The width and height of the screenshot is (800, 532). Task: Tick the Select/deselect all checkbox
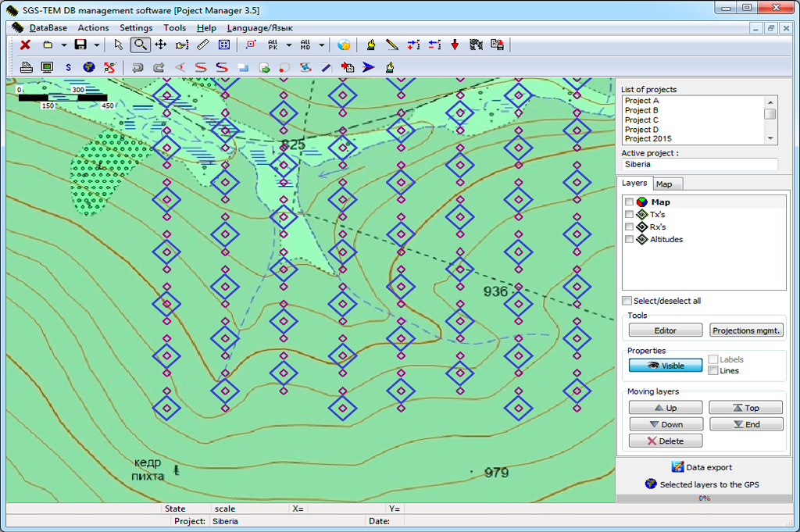[x=627, y=301]
